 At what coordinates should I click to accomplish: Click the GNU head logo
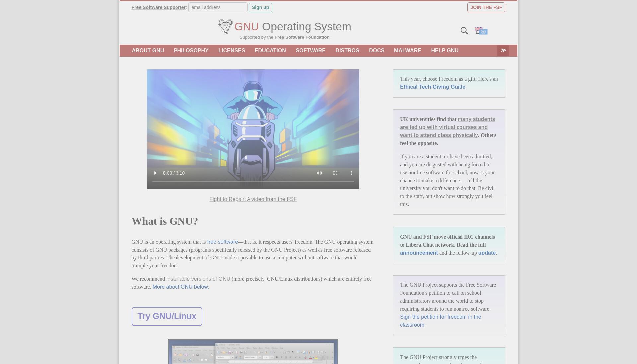[225, 26]
